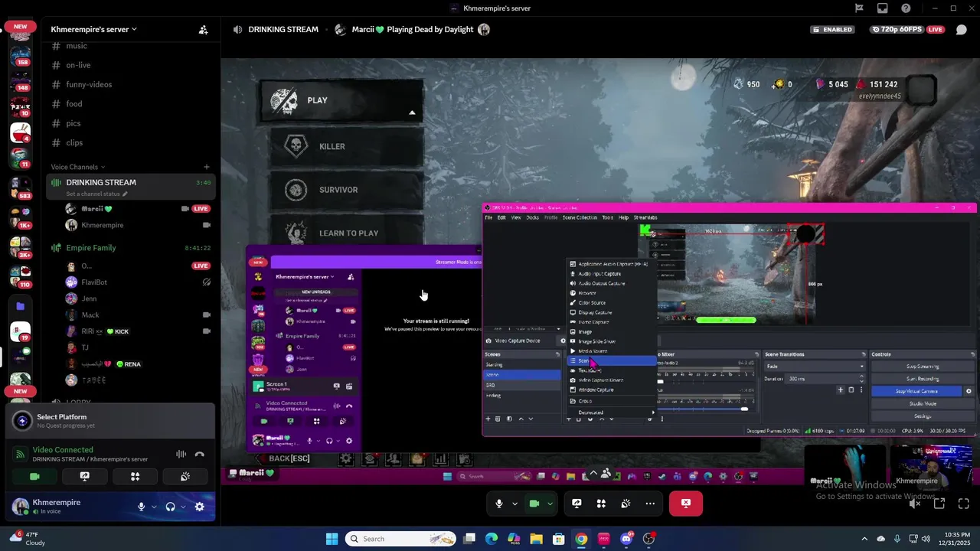Unmute the stream volume speaker icon
Viewport: 980px width, 551px height.
click(915, 504)
